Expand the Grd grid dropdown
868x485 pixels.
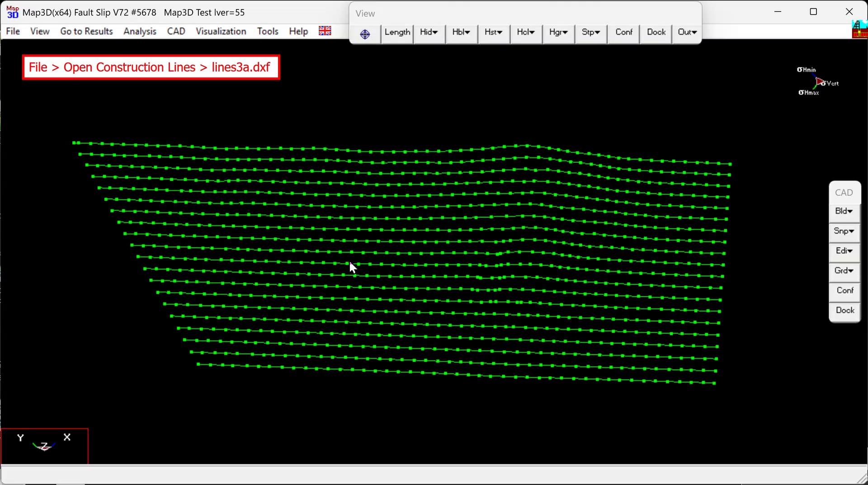(x=844, y=271)
